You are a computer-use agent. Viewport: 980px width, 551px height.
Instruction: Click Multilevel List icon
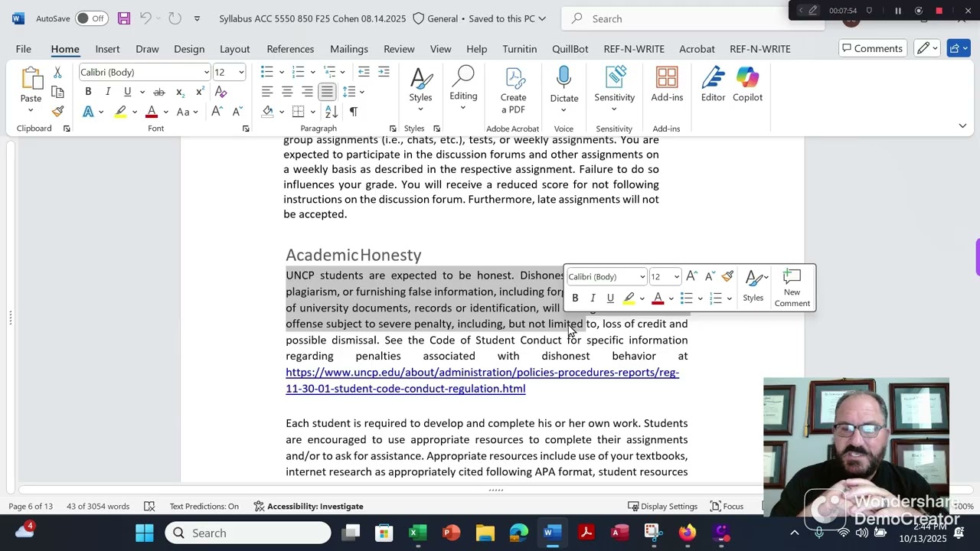(330, 72)
